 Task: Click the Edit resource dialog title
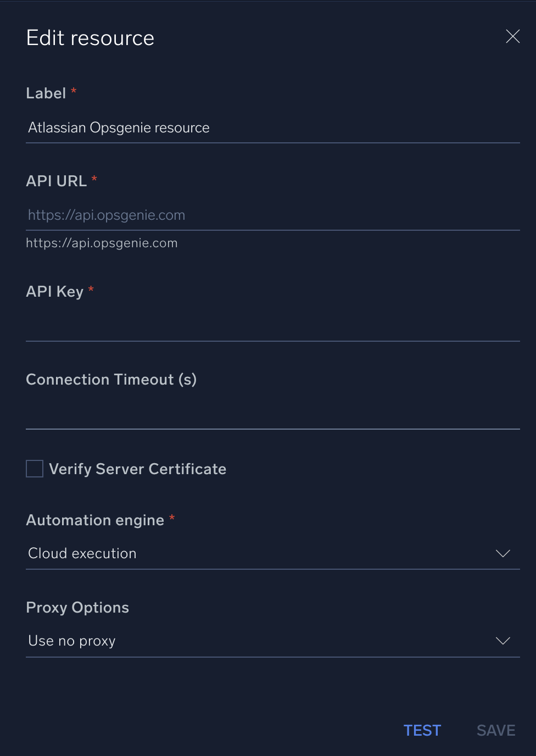coord(90,37)
